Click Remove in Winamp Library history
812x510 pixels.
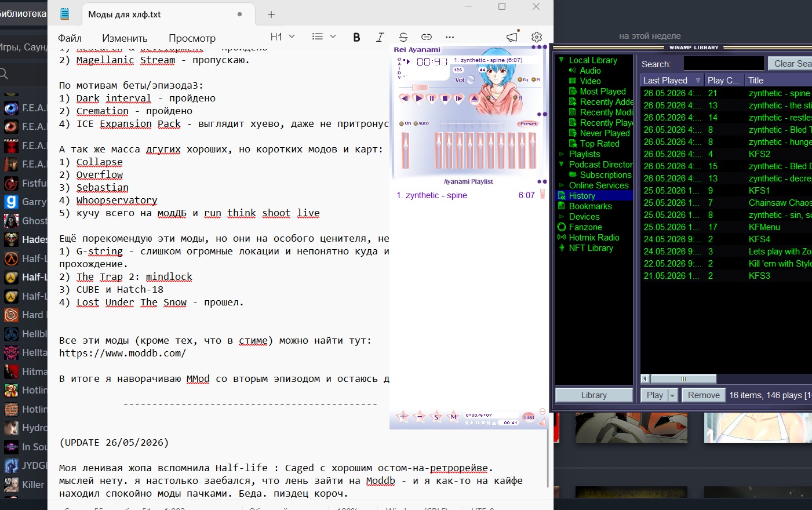704,395
